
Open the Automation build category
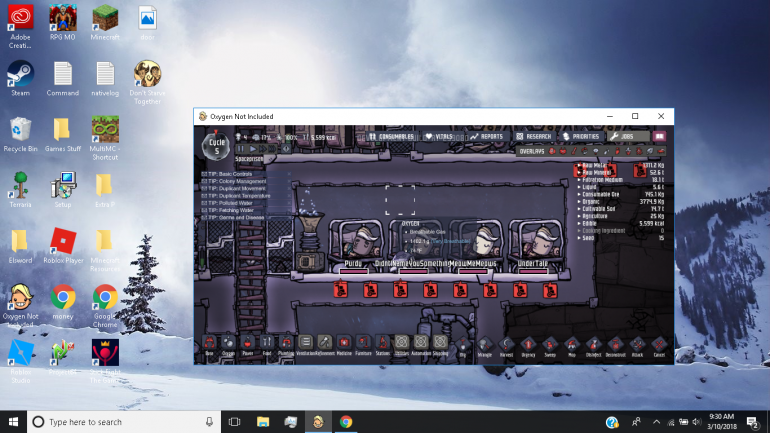[421, 344]
